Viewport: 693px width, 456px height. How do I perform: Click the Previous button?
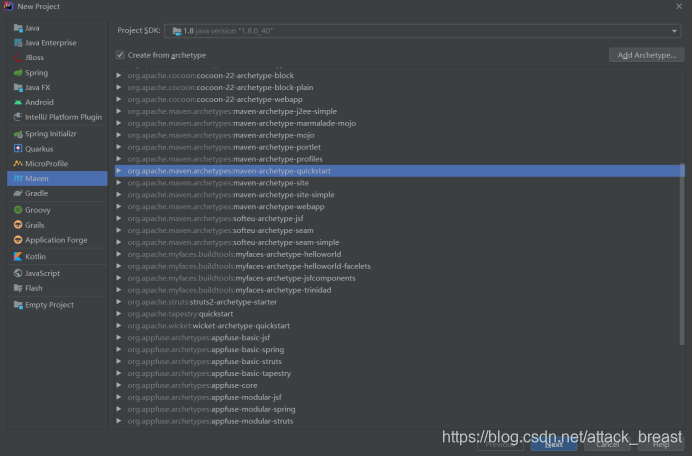[x=500, y=445]
